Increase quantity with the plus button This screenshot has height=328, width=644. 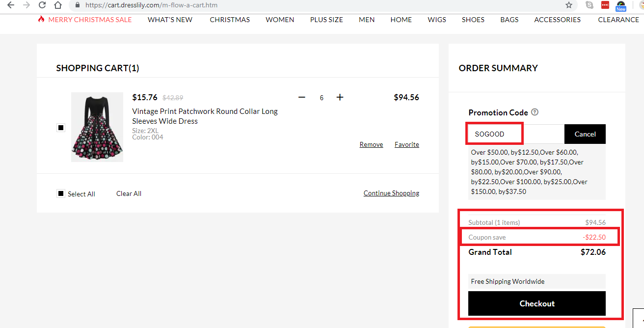pyautogui.click(x=340, y=97)
